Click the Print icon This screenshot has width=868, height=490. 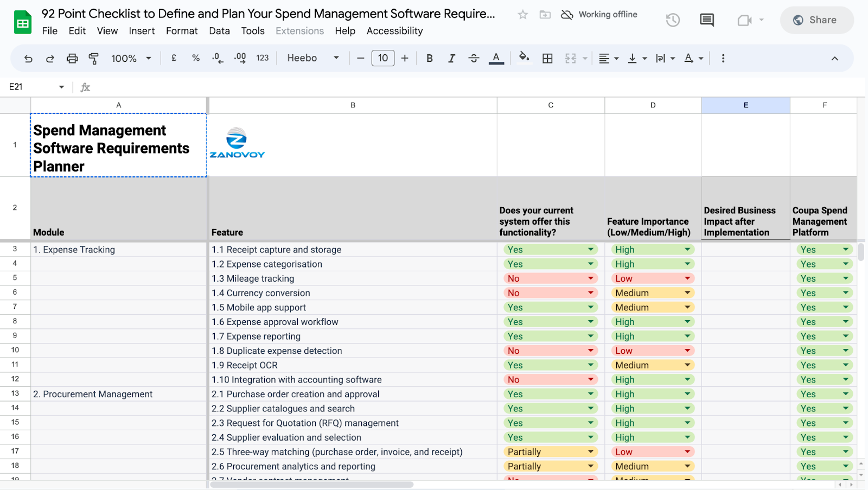[x=72, y=59]
